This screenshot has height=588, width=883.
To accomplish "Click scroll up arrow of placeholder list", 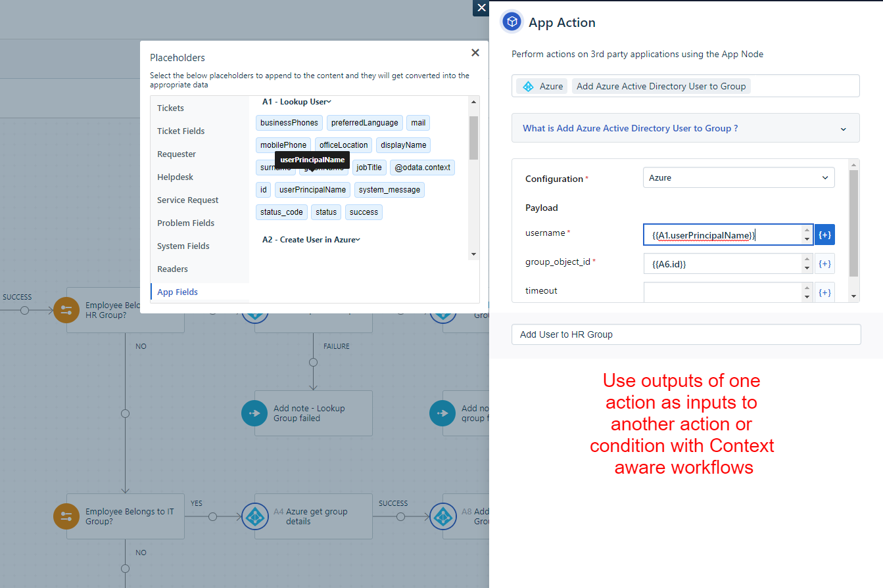I will (x=473, y=102).
